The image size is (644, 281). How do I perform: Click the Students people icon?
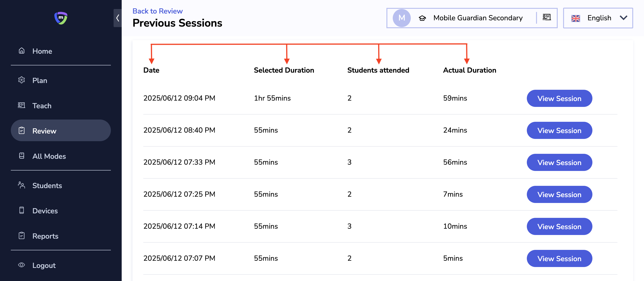[22, 185]
